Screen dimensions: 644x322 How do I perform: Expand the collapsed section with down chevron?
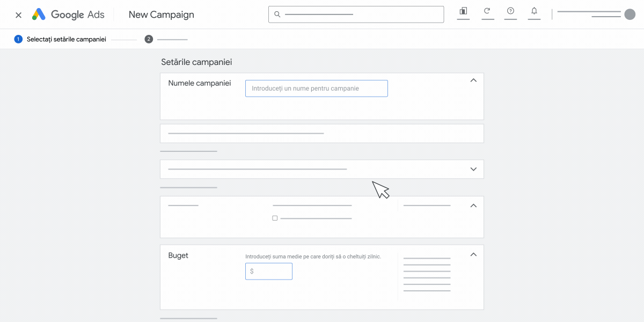473,169
